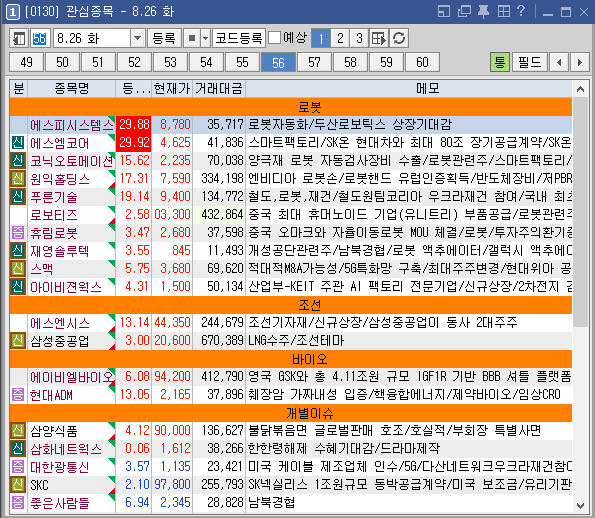This screenshot has width=595, height=518.
Task: Click the blue 56 group number icon
Action: point(39,38)
